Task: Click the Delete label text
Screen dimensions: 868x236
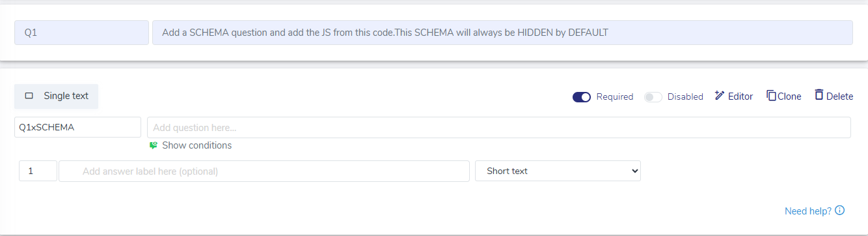Action: pyautogui.click(x=839, y=96)
